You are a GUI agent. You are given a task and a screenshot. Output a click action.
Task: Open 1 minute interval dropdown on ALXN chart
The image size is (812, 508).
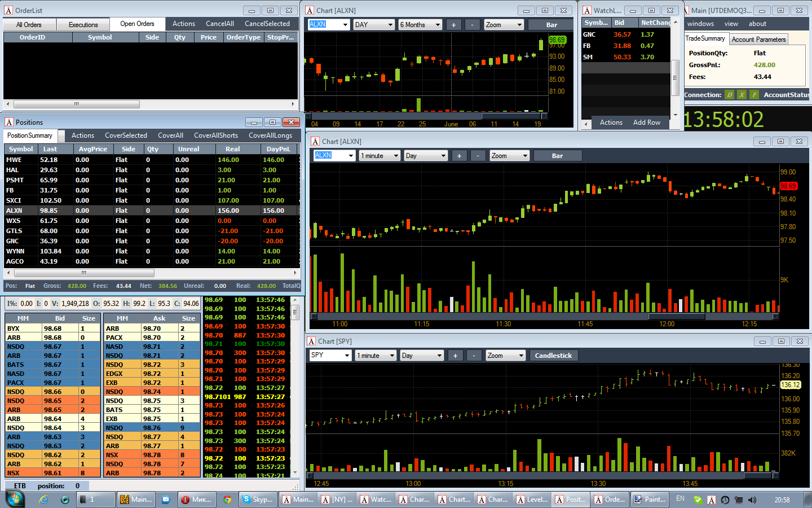(379, 156)
